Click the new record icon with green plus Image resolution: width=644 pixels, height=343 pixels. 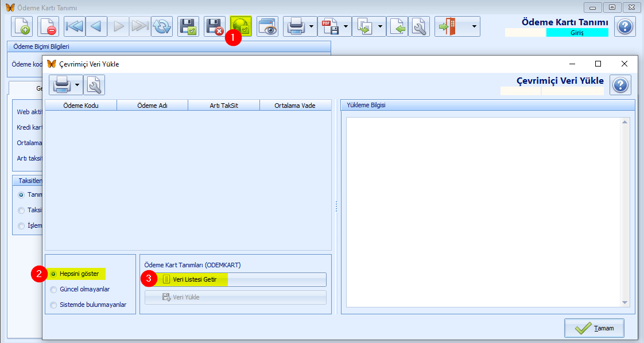22,26
